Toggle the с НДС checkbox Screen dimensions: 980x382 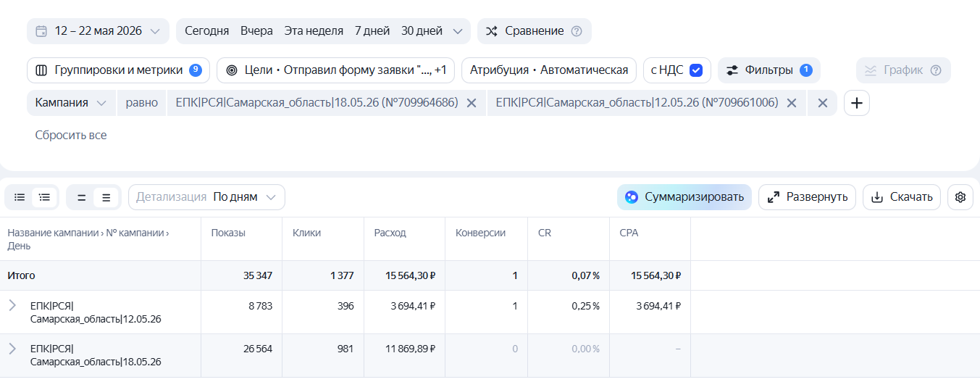point(696,70)
